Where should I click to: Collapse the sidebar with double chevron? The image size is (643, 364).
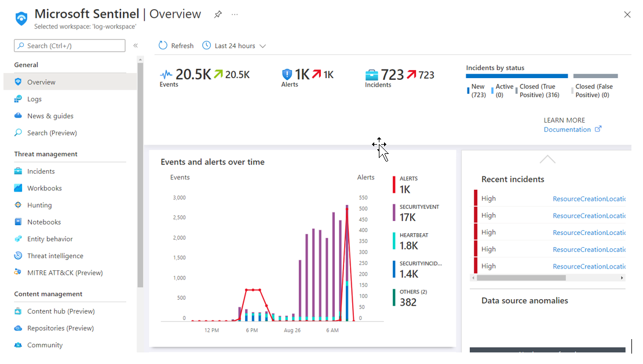pos(136,46)
